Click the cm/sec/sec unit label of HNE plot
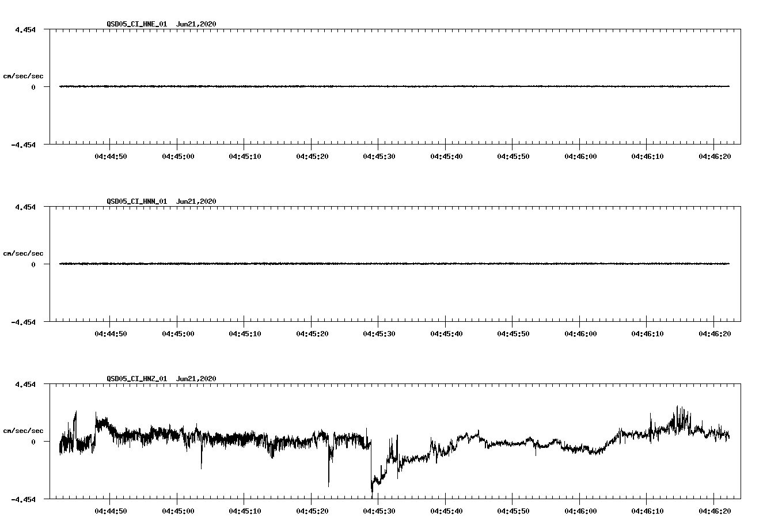Screen dimensions: 782x532 pyautogui.click(x=23, y=76)
